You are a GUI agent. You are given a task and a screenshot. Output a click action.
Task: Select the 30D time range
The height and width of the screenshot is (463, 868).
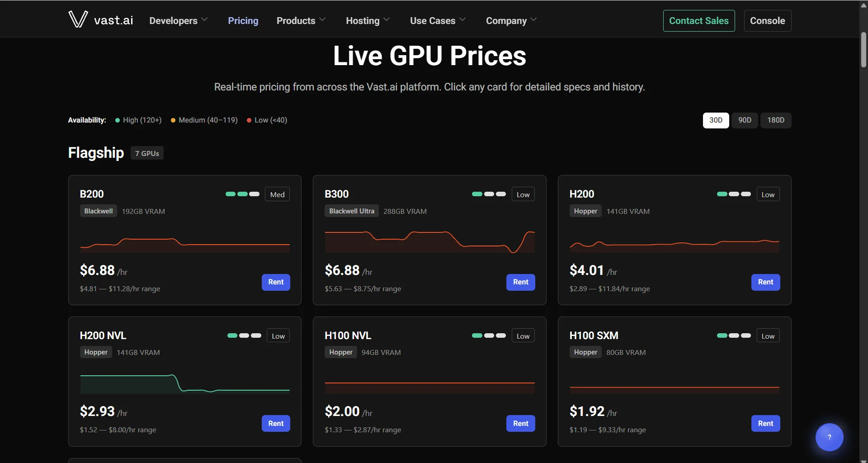716,120
